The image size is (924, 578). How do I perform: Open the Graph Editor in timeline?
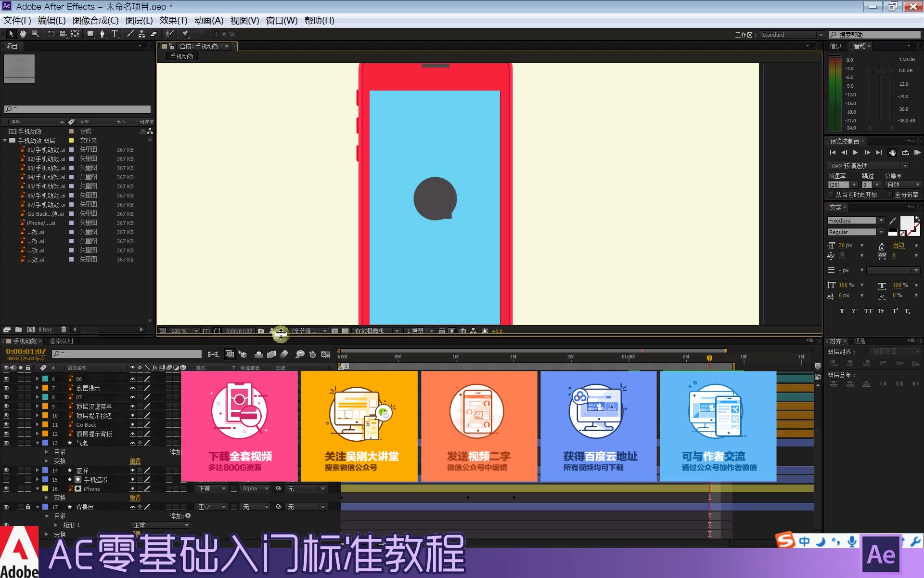click(x=326, y=355)
